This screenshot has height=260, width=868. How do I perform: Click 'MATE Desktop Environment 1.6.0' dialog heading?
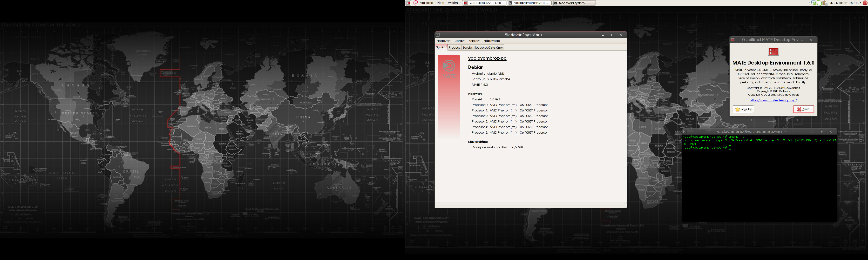pyautogui.click(x=773, y=63)
